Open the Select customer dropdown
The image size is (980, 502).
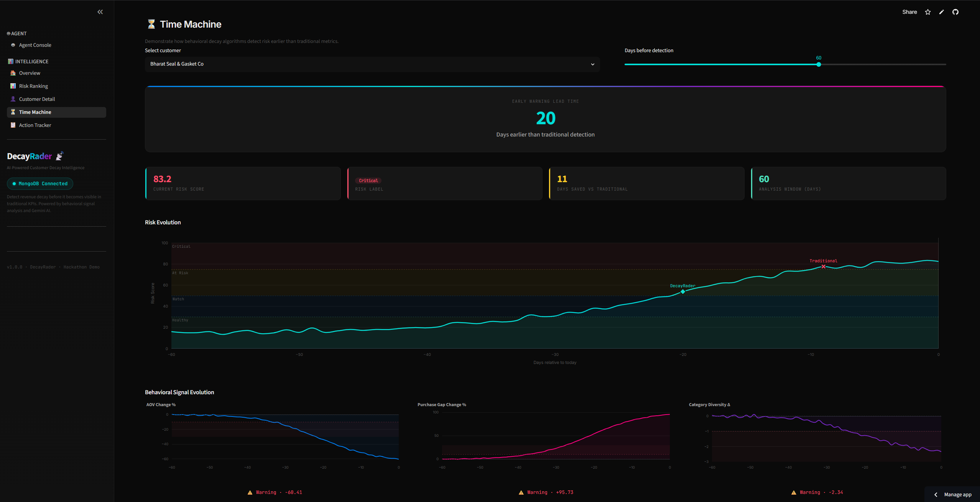click(372, 64)
